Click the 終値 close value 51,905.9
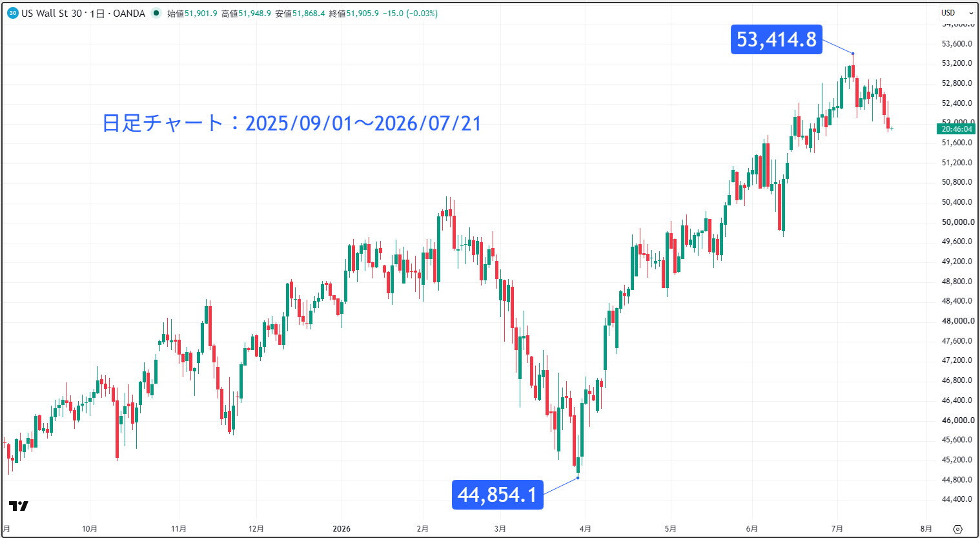980x538 pixels. [362, 14]
